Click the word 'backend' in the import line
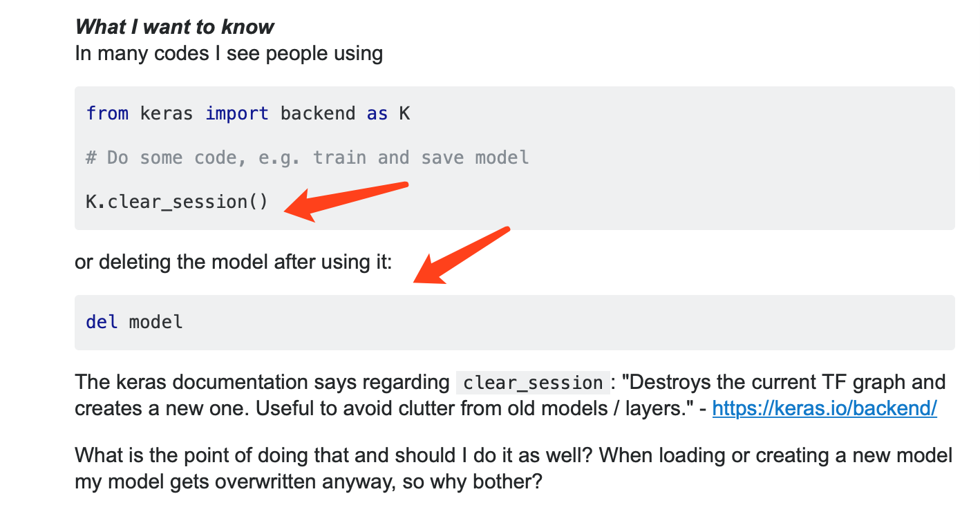The image size is (980, 514). (317, 113)
